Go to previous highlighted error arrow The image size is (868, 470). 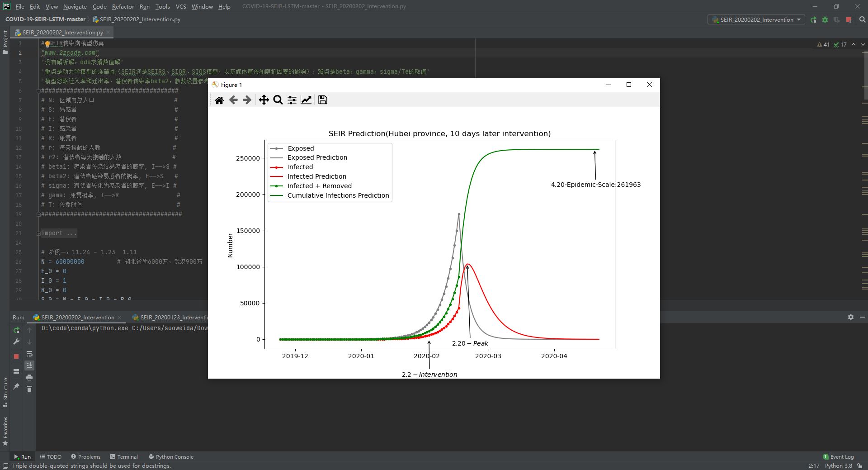[x=854, y=44]
